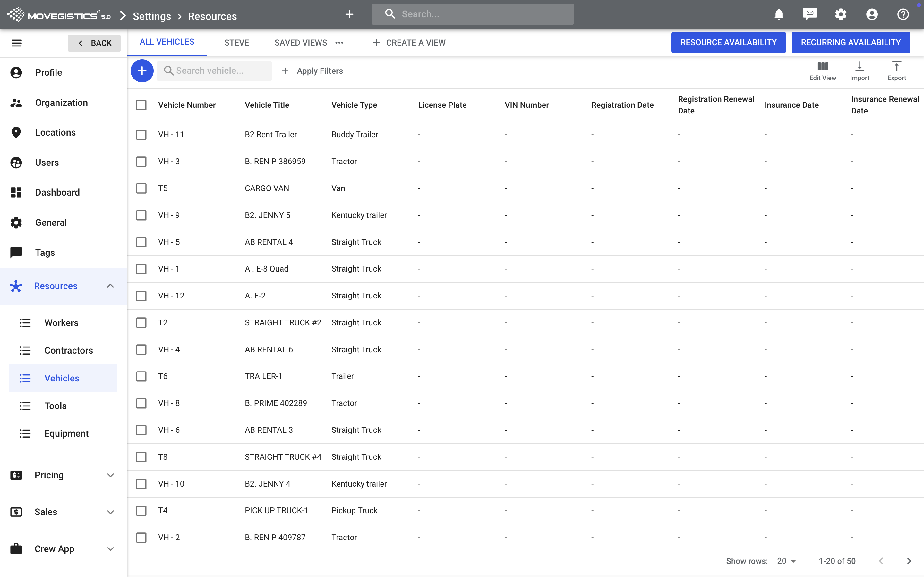Select the CARGO VAN row checkbox
This screenshot has width=924, height=577.
[x=141, y=188]
